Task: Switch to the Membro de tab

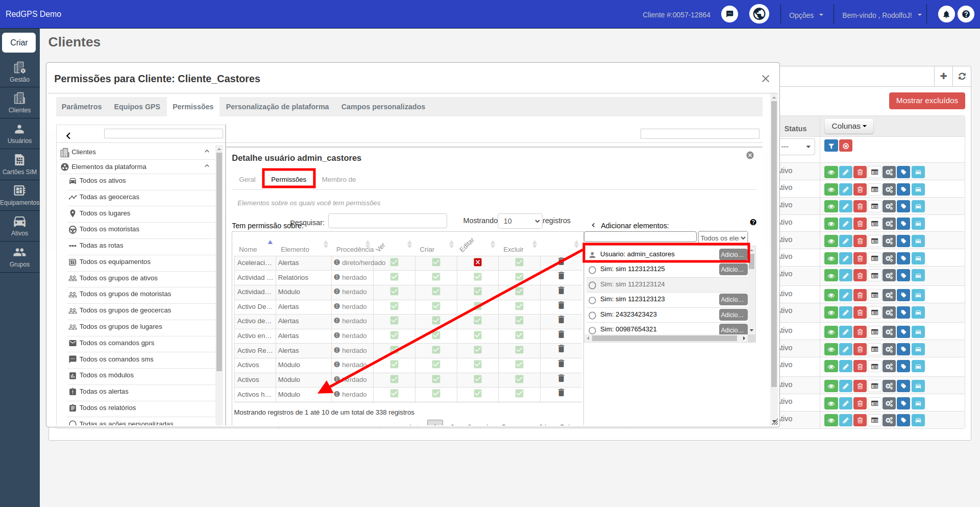Action: coord(338,179)
